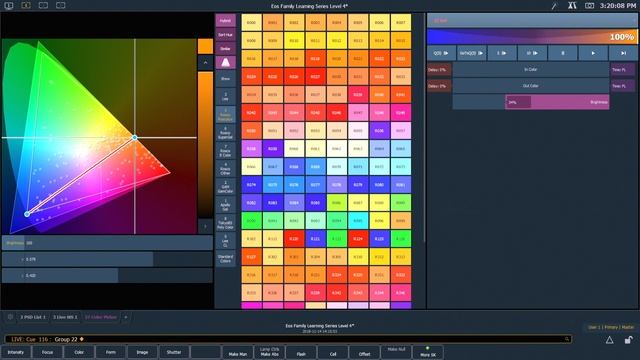Click the Make Man softkey
The image size is (640, 360).
click(238, 352)
